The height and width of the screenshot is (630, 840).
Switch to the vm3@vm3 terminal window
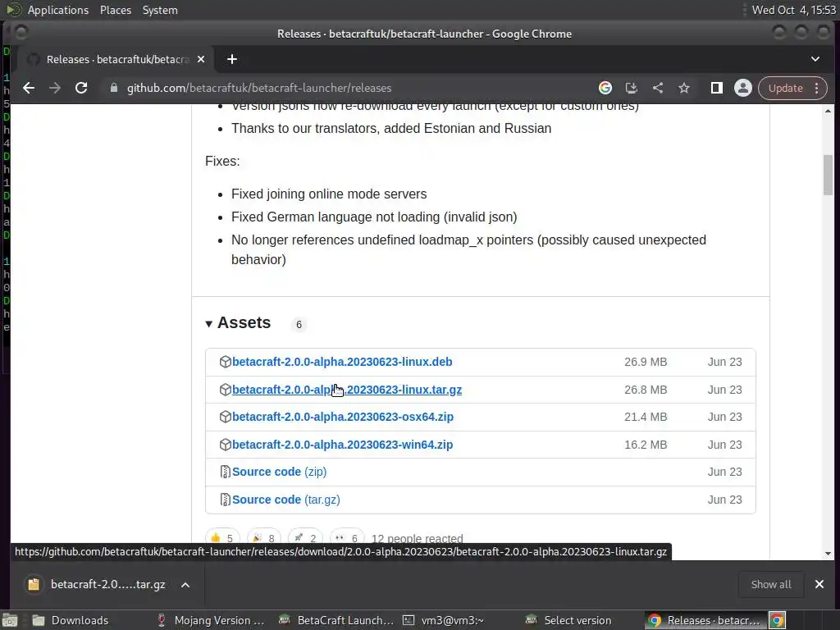point(442,620)
